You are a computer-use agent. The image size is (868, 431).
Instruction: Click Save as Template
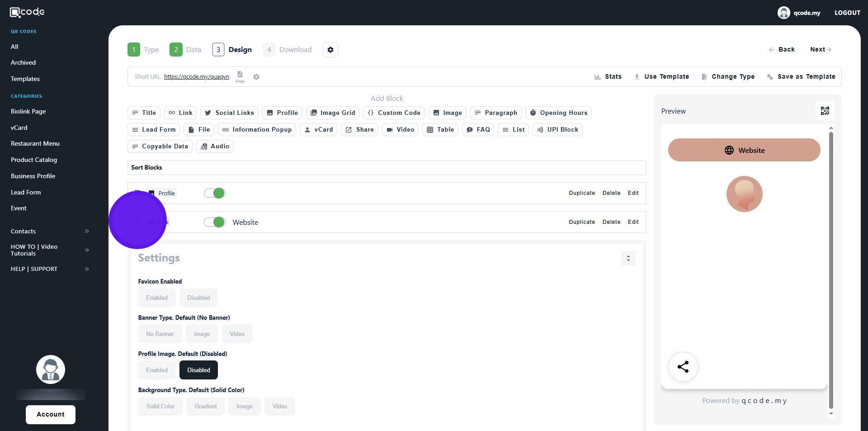pyautogui.click(x=801, y=77)
